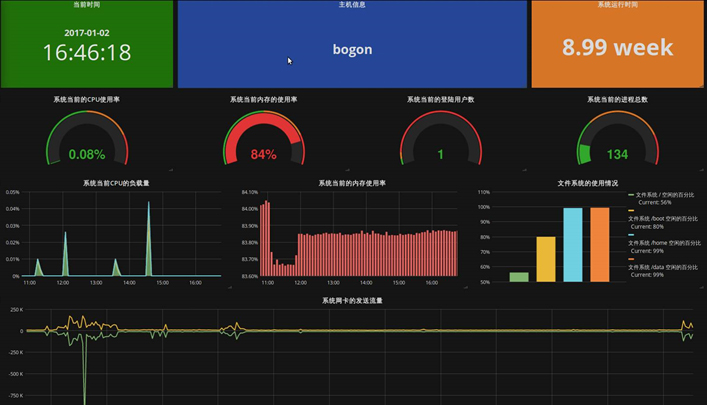Viewport: 707px width, 405px height.
Task: Open the 主机信息 panel title menu
Action: [x=352, y=5]
